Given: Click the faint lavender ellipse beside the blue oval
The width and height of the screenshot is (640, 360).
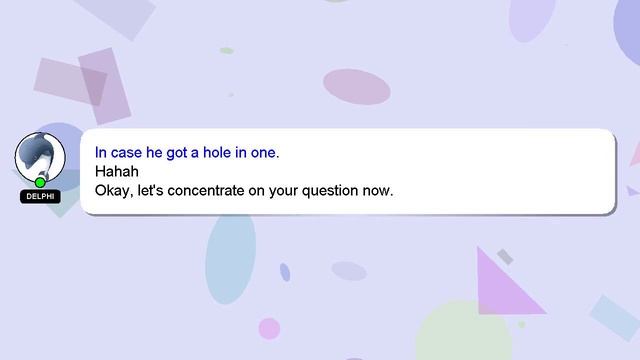Looking at the screenshot, I should [349, 271].
